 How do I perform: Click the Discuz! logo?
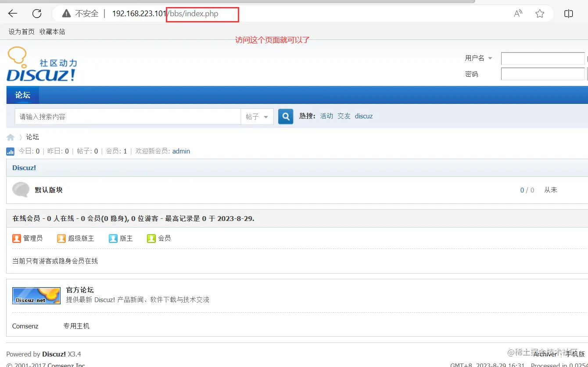(42, 64)
